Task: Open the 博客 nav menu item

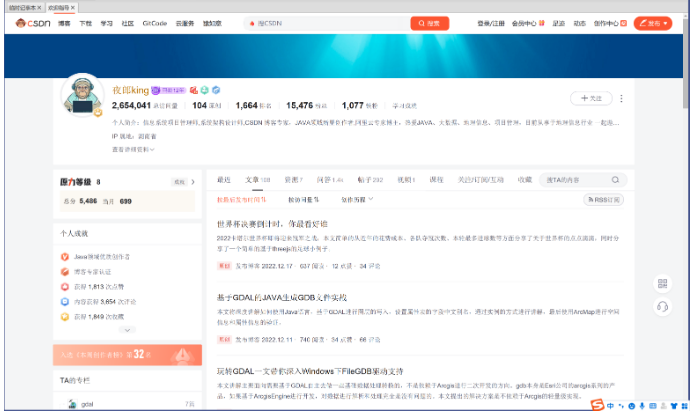Action: point(64,23)
